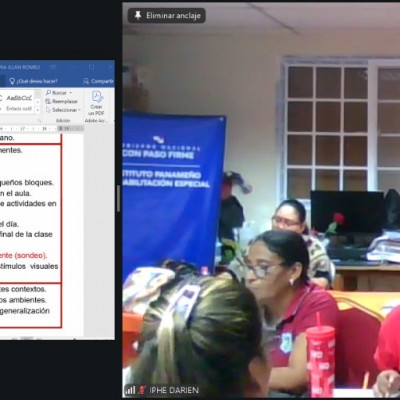Click the muted microphone icon by IPHE DARIEN

click(142, 390)
